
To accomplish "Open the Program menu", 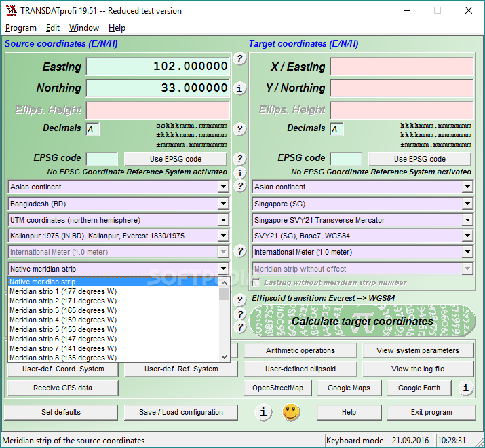I will (x=21, y=28).
